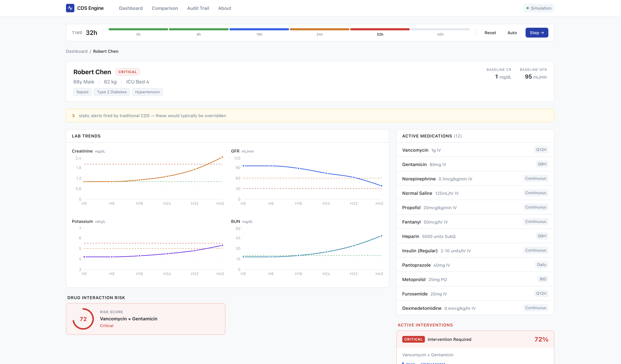Go to the Audit Trail page
The image size is (621, 364).
pos(198,8)
